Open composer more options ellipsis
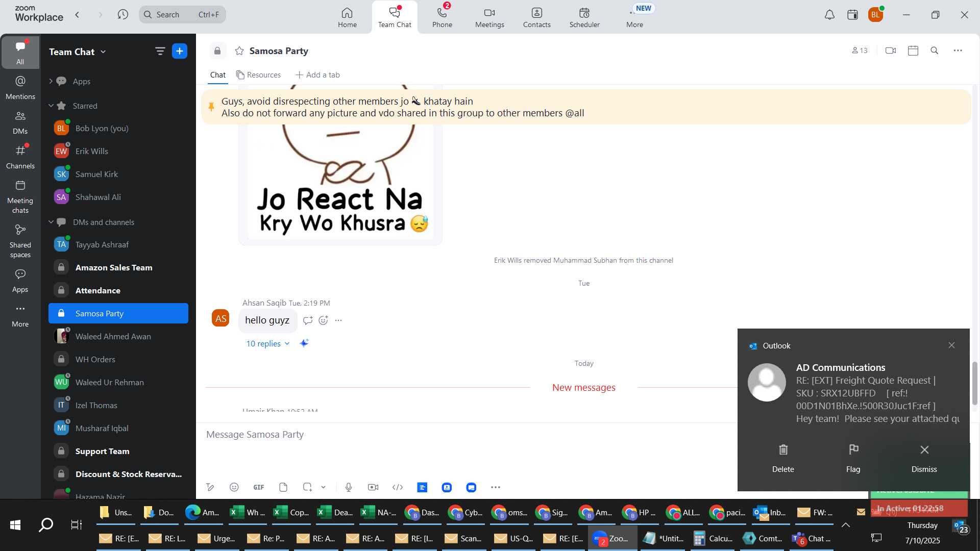Image resolution: width=980 pixels, height=551 pixels. click(496, 487)
